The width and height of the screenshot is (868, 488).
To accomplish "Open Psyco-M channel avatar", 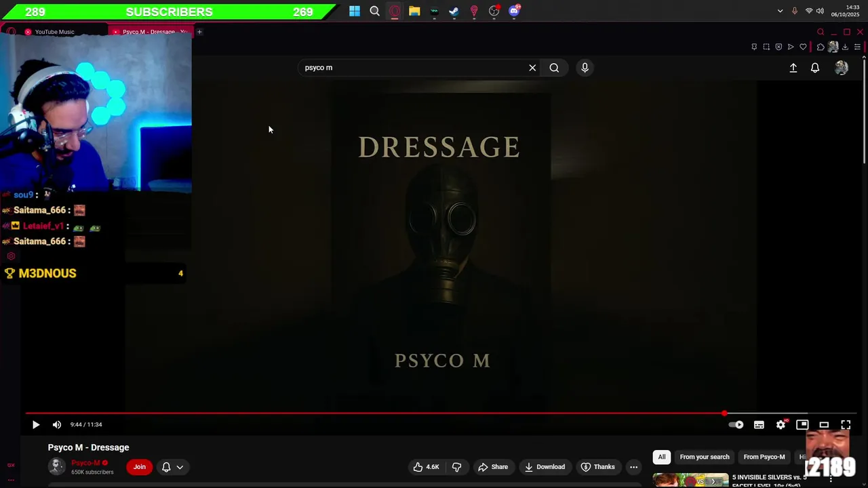I will point(57,466).
